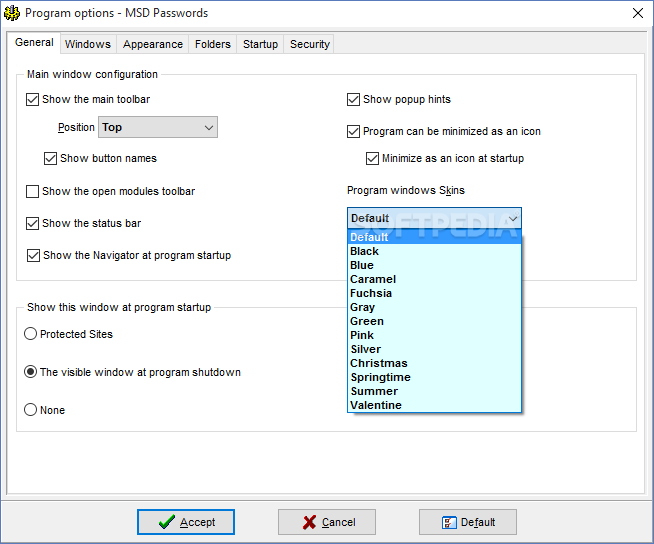This screenshot has height=544, width=654.
Task: Close the Program options dialog
Action: [x=638, y=13]
